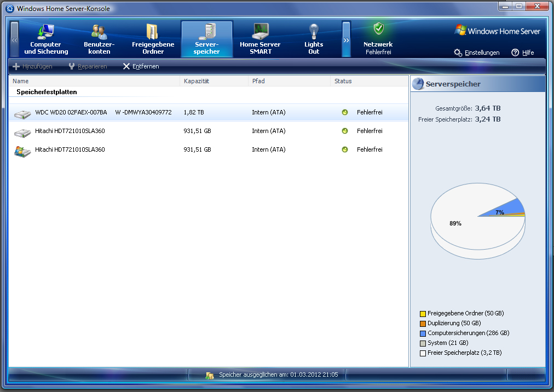Click the Reparieren toolbar button
The height and width of the screenshot is (392, 554).
click(88, 66)
